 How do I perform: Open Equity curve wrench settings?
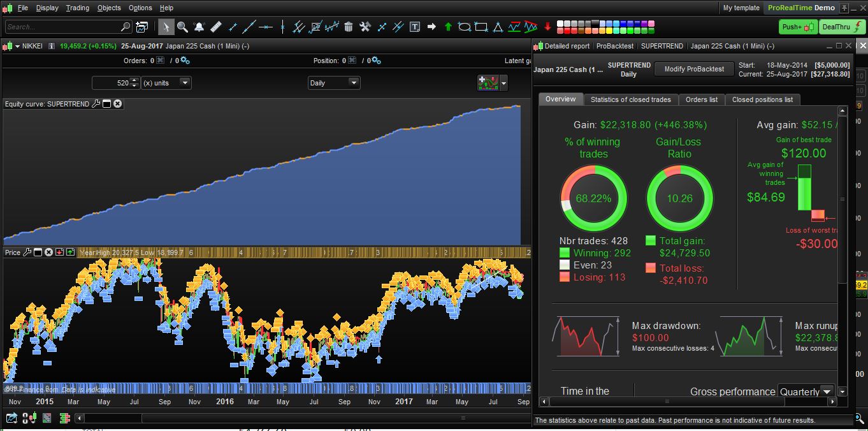tap(96, 104)
